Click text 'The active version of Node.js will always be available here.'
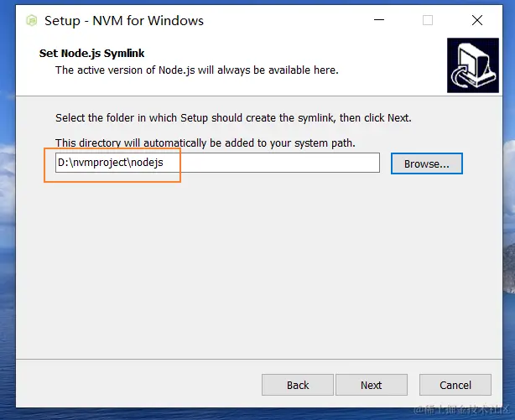Screen dimensions: 515x420 [197, 70]
